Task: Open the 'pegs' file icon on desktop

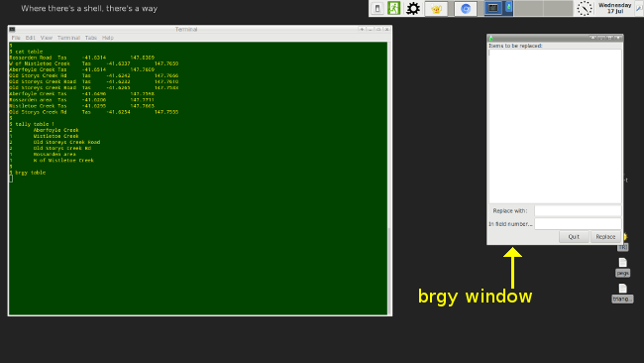Action: point(622,267)
